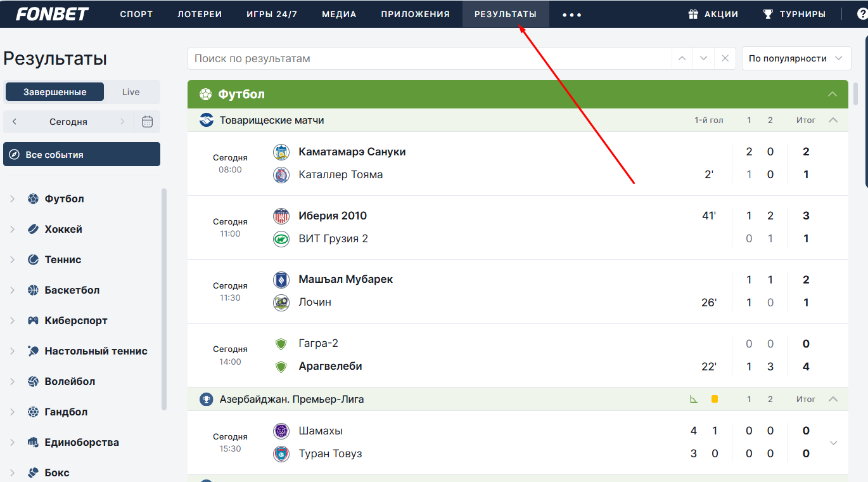The height and width of the screenshot is (482, 868).
Task: Open the Лотереи menu item
Action: (200, 14)
